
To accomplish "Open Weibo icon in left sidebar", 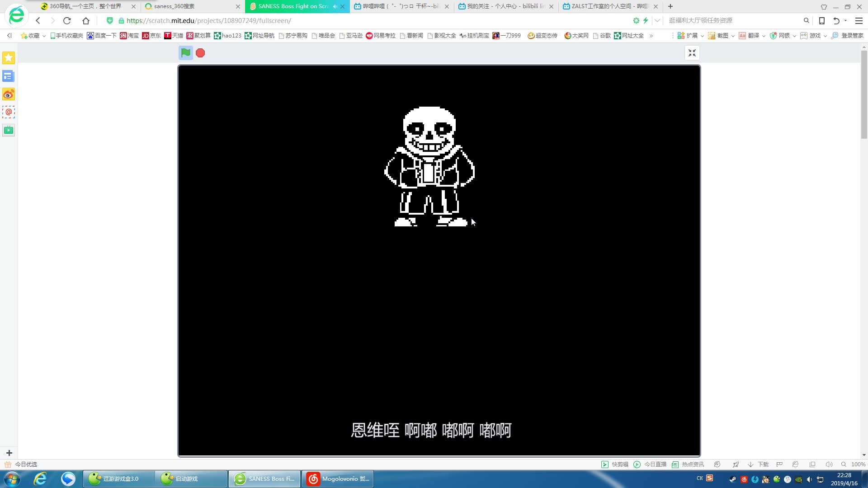I will point(8,94).
